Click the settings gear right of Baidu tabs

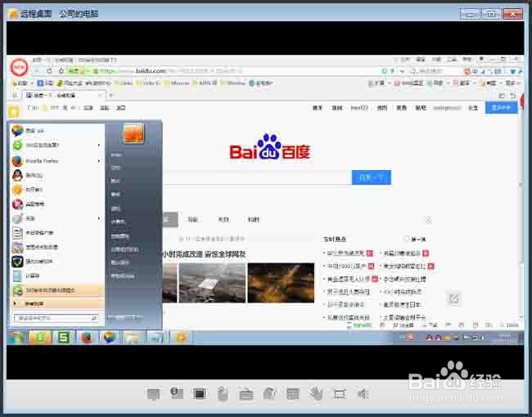428,220
